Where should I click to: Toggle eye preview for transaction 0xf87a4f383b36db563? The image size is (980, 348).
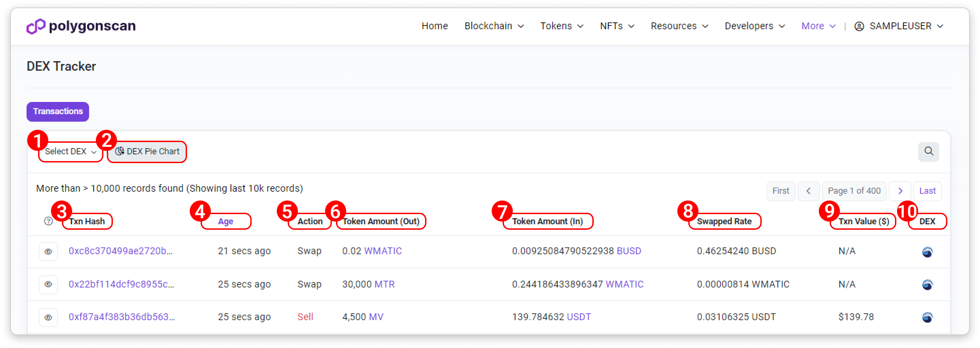[48, 317]
